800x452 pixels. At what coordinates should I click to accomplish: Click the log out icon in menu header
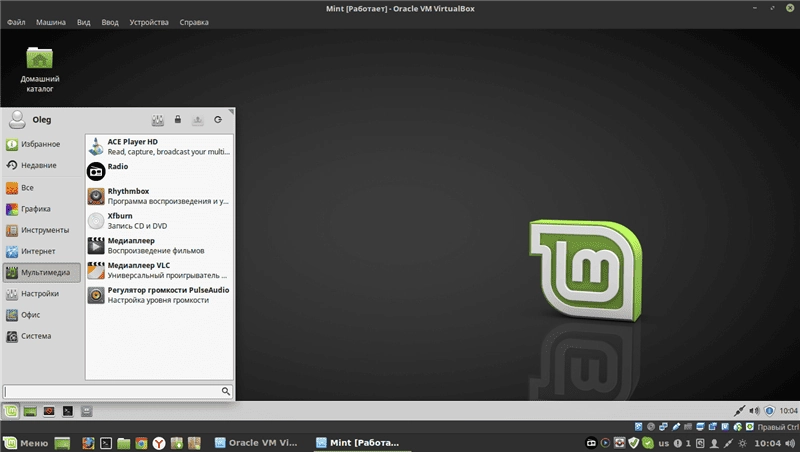(218, 119)
